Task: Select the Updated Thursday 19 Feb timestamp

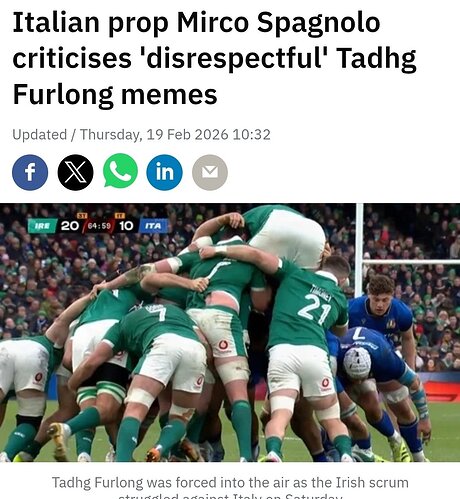Action: (x=141, y=135)
